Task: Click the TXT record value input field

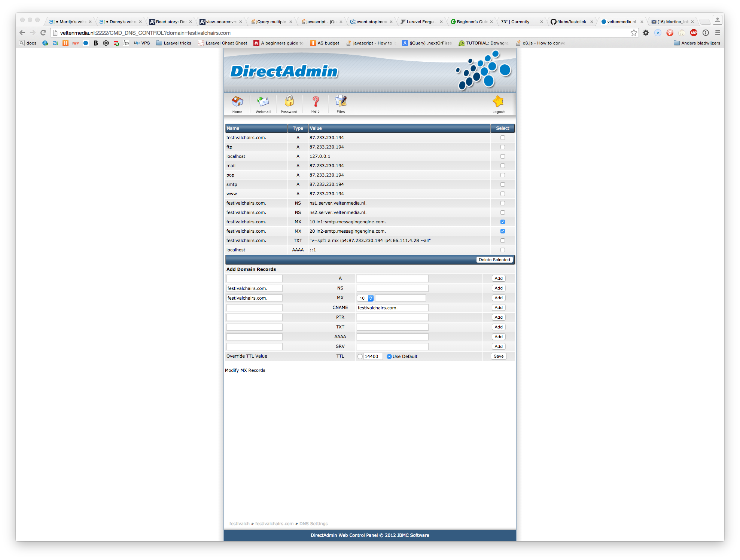Action: pyautogui.click(x=392, y=327)
